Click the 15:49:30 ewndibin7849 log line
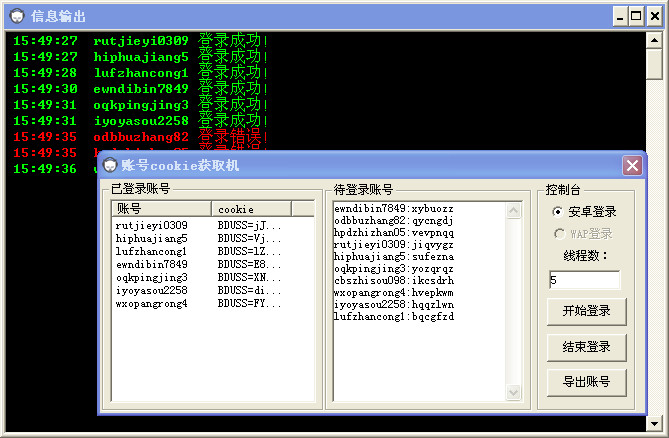This screenshot has height=438, width=669. (140, 89)
